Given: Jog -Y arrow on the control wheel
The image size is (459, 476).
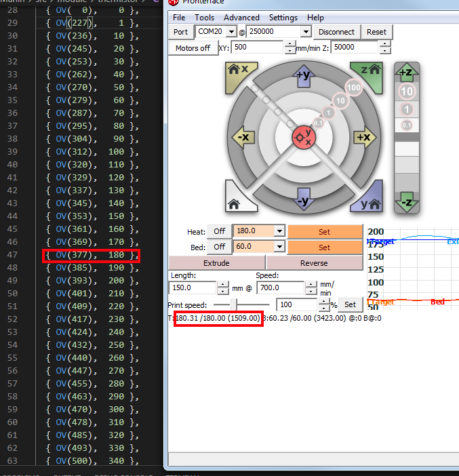Looking at the screenshot, I should (x=304, y=200).
